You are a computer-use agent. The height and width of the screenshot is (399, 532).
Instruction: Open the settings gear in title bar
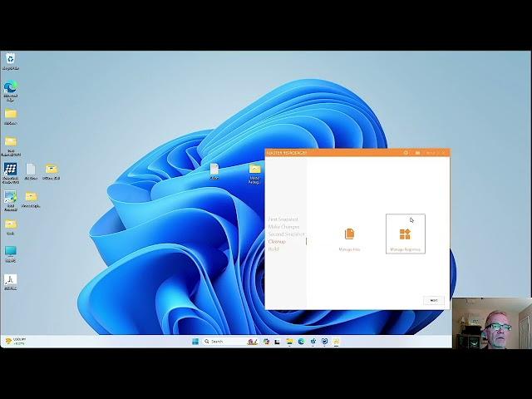click(x=406, y=153)
